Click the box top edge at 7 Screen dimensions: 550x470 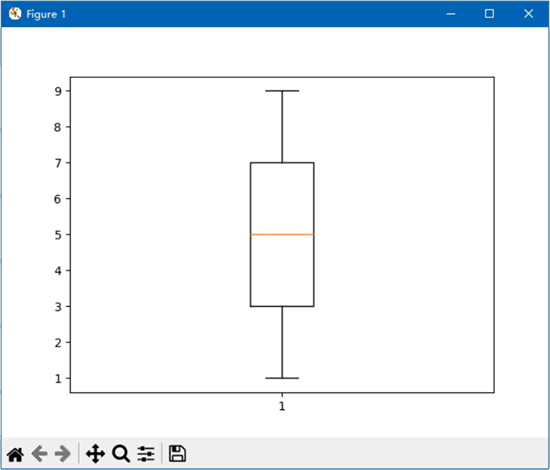[282, 163]
